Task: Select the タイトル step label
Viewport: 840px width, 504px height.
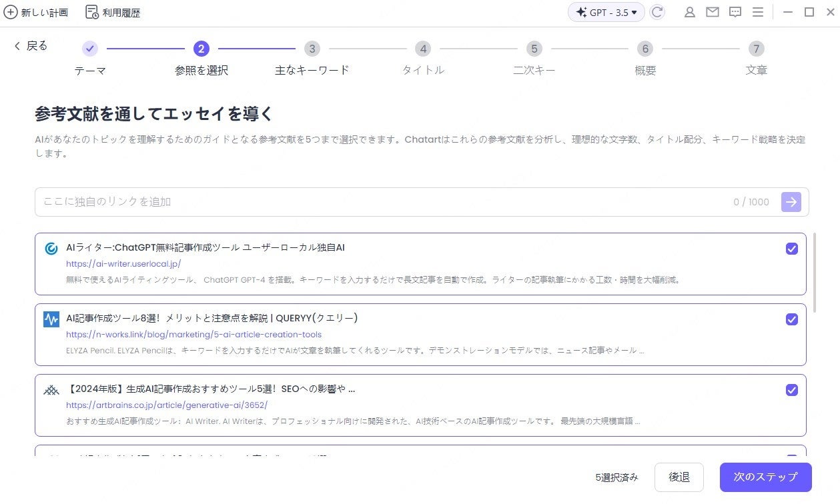Action: [423, 70]
